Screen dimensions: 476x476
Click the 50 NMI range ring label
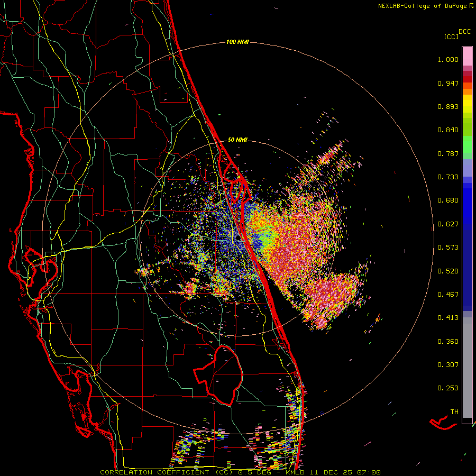coord(237,140)
